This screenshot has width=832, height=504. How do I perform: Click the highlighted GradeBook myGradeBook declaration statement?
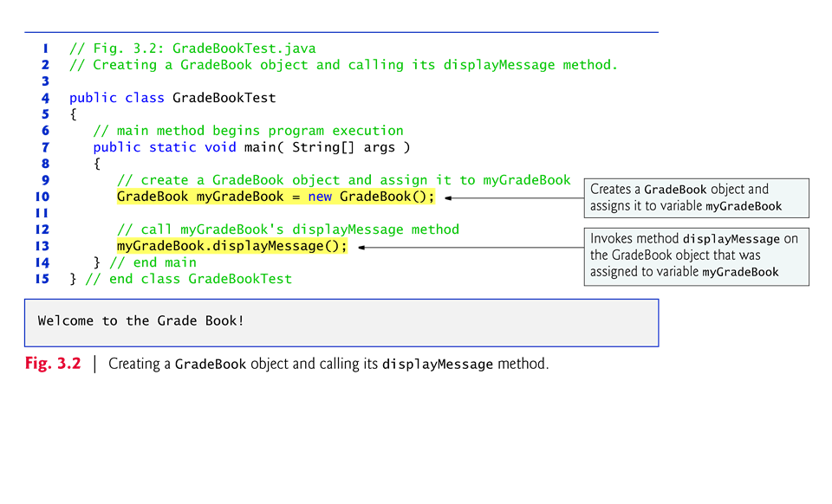[x=276, y=197]
